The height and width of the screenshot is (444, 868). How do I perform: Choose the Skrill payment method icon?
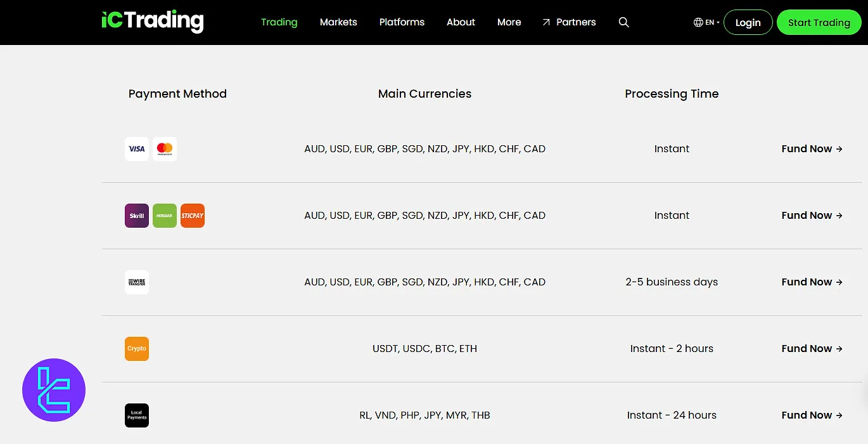(x=136, y=215)
